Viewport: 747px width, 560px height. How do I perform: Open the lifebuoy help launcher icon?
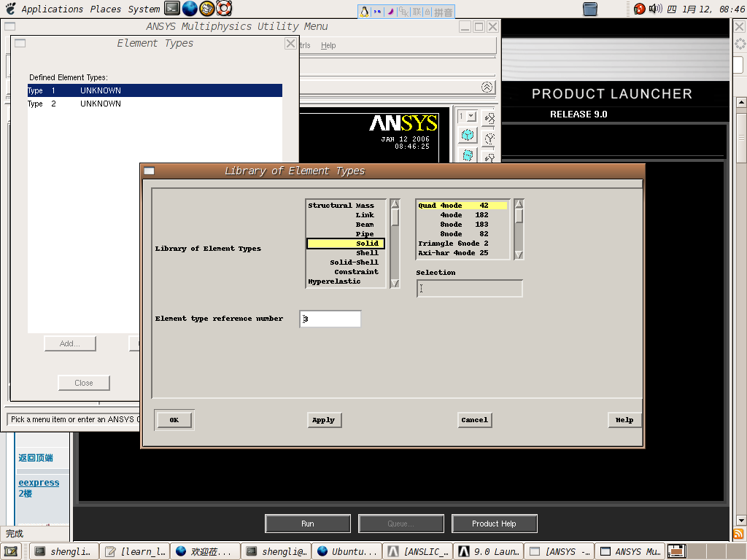(224, 8)
